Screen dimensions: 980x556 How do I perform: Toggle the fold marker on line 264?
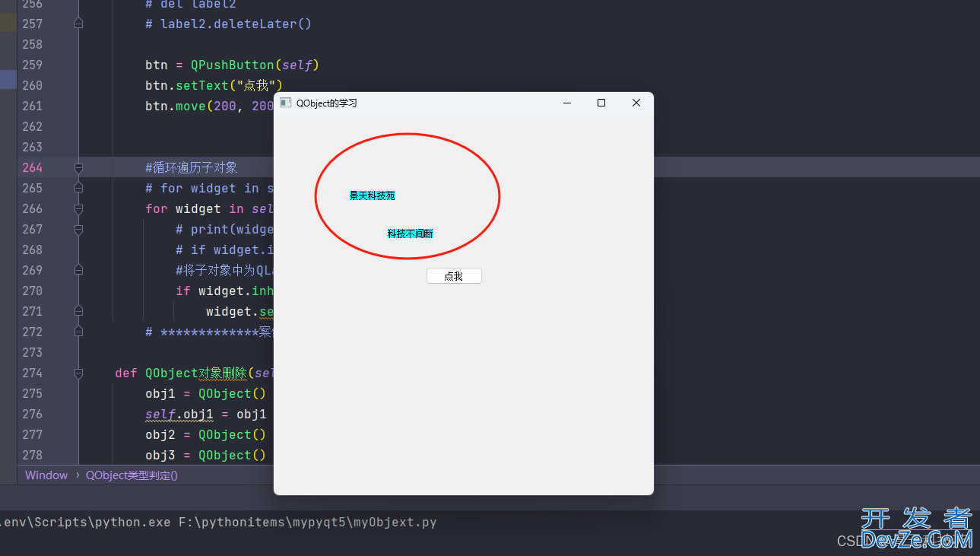click(x=78, y=167)
